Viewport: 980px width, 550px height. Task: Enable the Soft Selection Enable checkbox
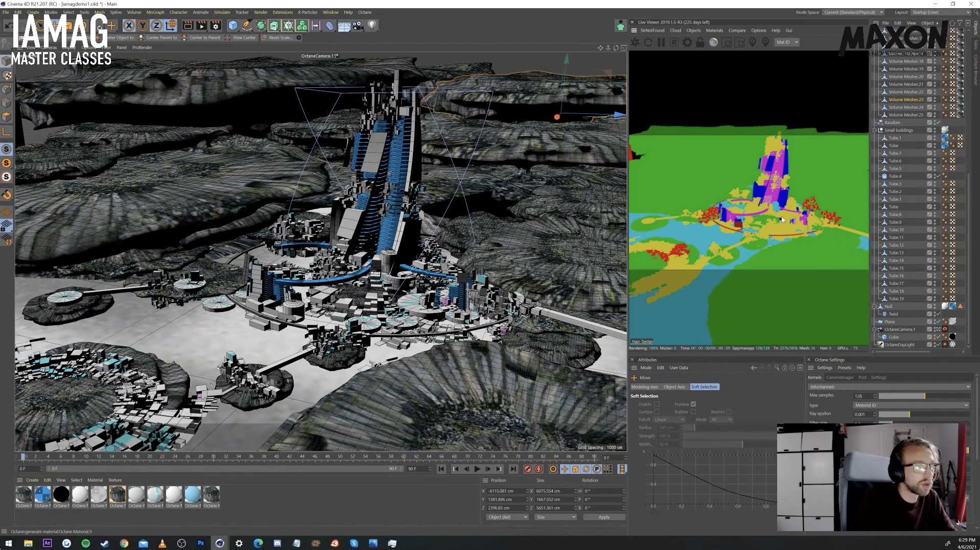pos(658,404)
